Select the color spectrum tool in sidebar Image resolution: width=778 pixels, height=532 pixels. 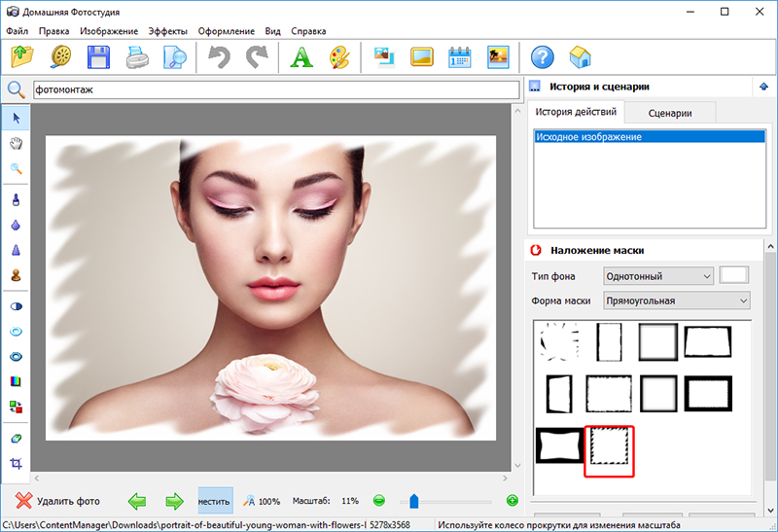(x=16, y=381)
